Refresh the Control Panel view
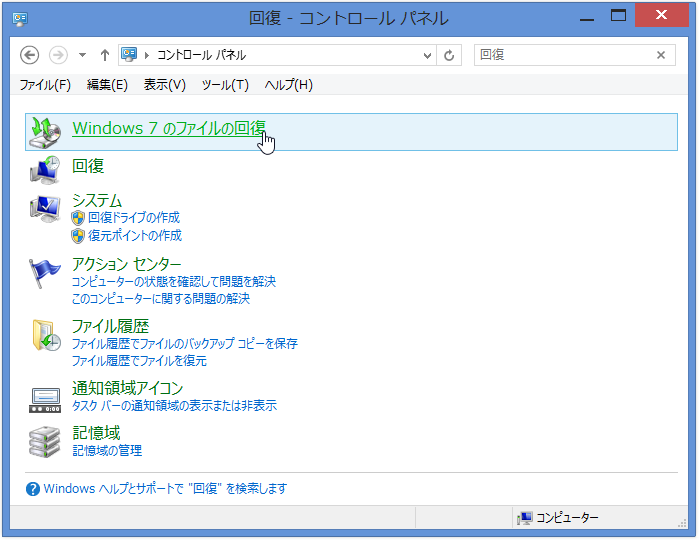The height and width of the screenshot is (540, 699). (449, 55)
